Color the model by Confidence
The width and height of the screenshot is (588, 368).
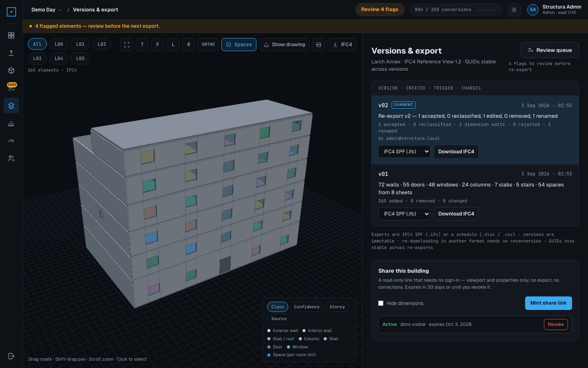(x=307, y=307)
